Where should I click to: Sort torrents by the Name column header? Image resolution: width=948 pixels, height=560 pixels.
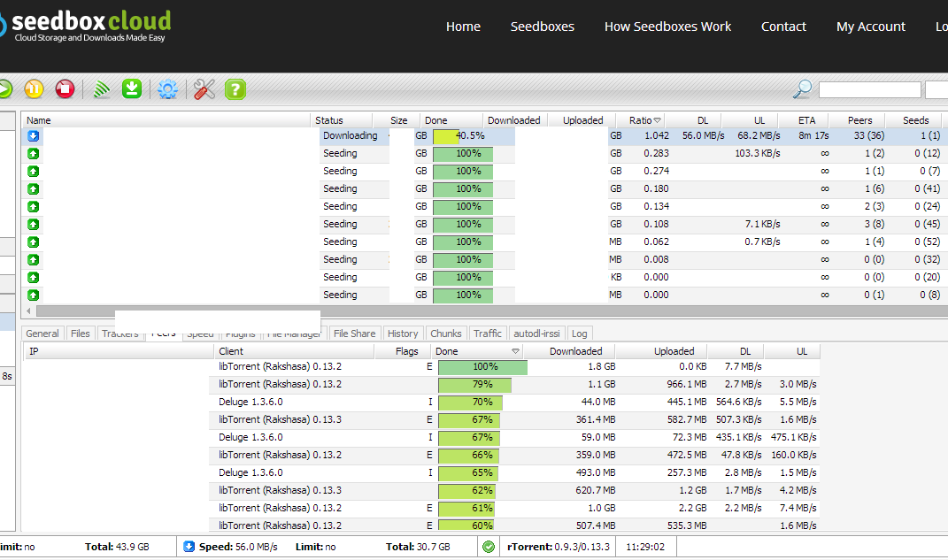pos(166,120)
